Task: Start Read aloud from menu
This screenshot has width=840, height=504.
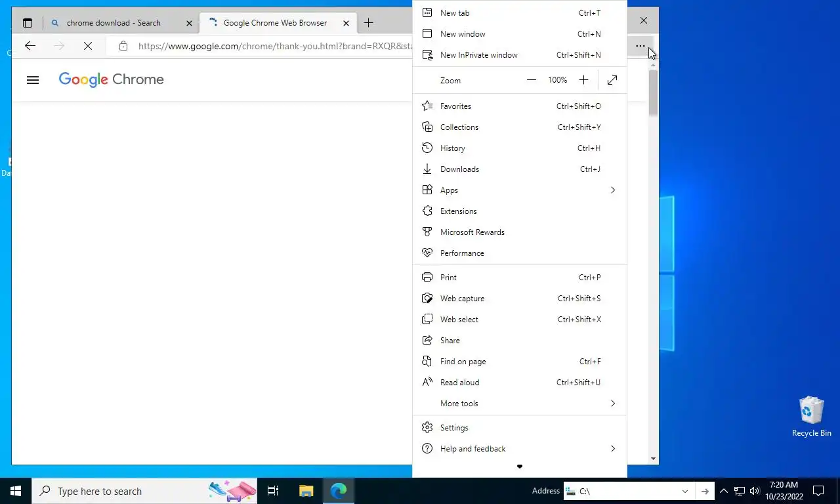Action: click(520, 382)
